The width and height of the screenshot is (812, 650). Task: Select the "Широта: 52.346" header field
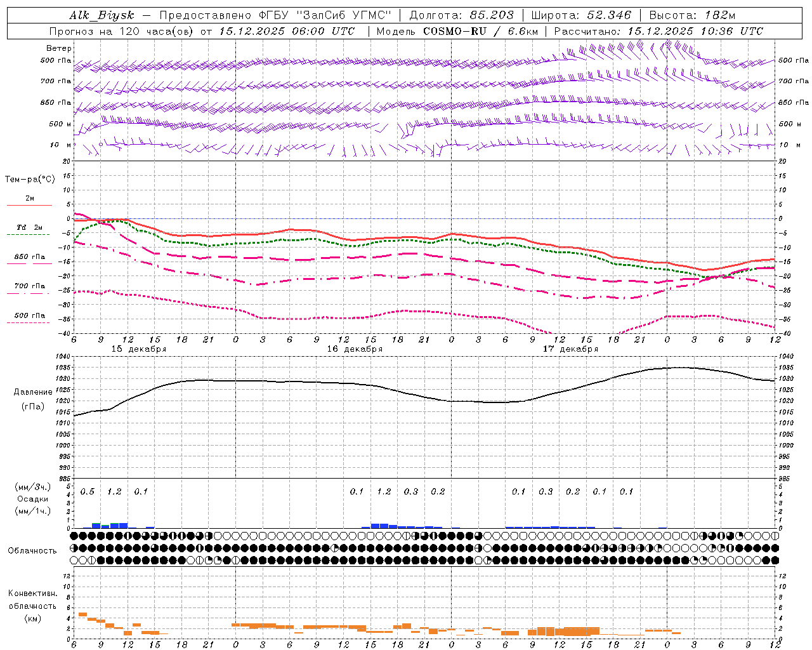[581, 16]
